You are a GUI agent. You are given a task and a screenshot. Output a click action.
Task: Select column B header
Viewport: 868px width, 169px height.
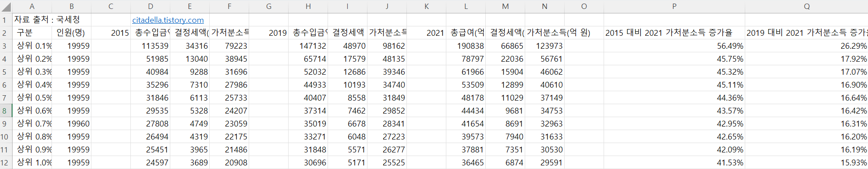[72, 6]
